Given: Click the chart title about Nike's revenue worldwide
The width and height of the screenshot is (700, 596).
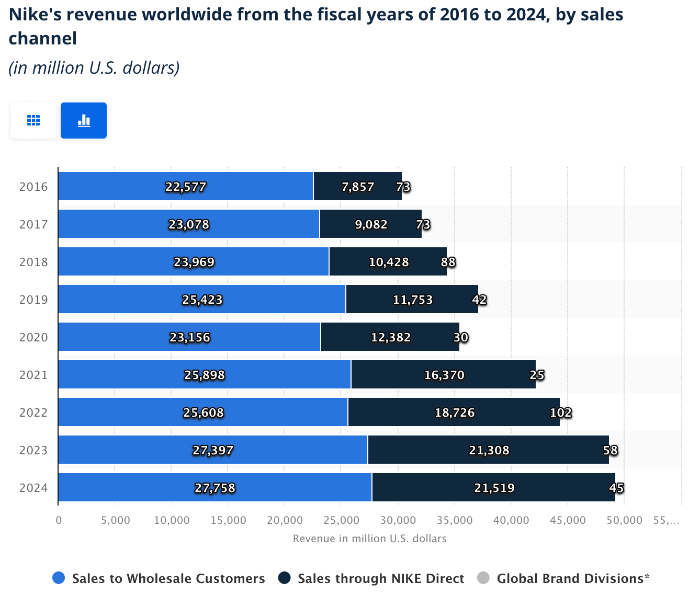Looking at the screenshot, I should [x=316, y=26].
